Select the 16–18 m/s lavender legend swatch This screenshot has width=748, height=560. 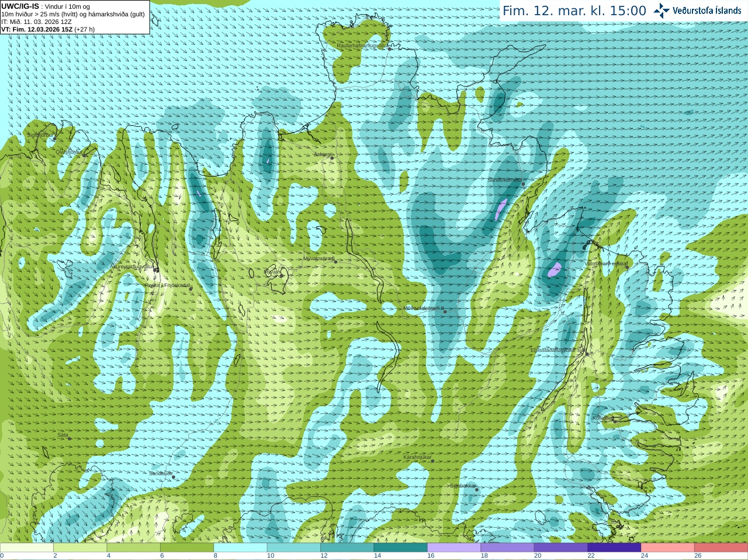coord(454,548)
